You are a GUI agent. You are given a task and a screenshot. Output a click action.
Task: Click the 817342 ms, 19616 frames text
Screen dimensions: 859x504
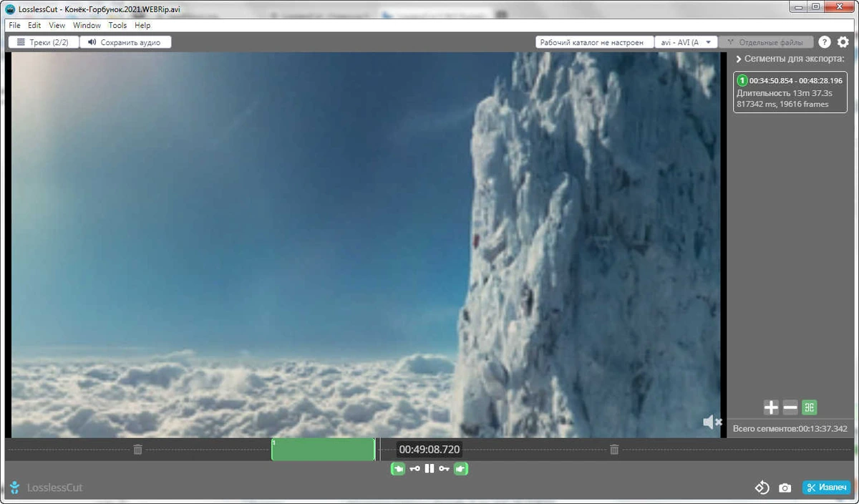point(782,104)
